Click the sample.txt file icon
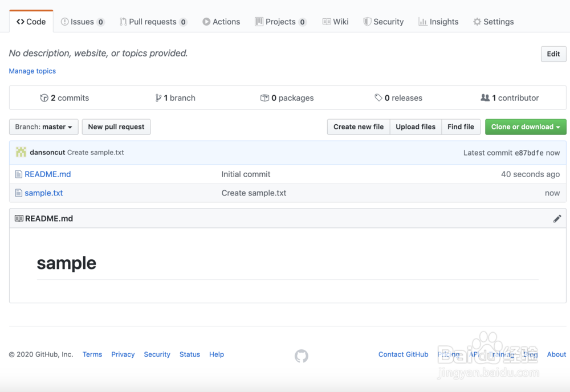The width and height of the screenshot is (570, 392). [19, 193]
